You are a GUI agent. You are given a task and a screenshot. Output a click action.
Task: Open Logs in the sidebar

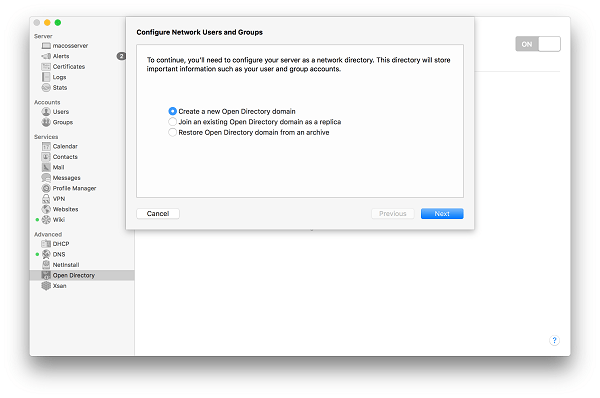[x=59, y=77]
